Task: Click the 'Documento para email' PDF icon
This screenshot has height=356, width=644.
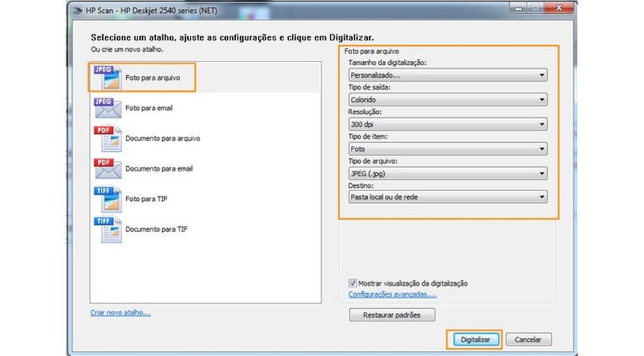Action: pos(107,169)
